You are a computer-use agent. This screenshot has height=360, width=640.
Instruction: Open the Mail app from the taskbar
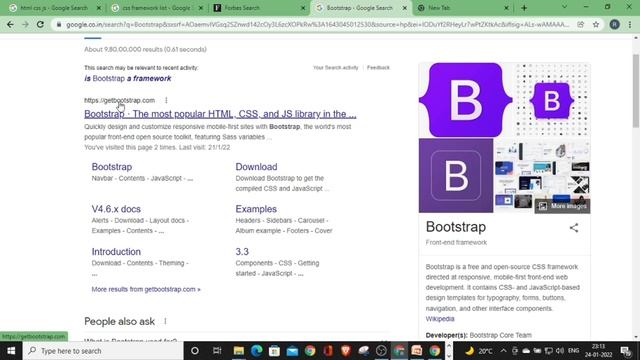point(292,351)
